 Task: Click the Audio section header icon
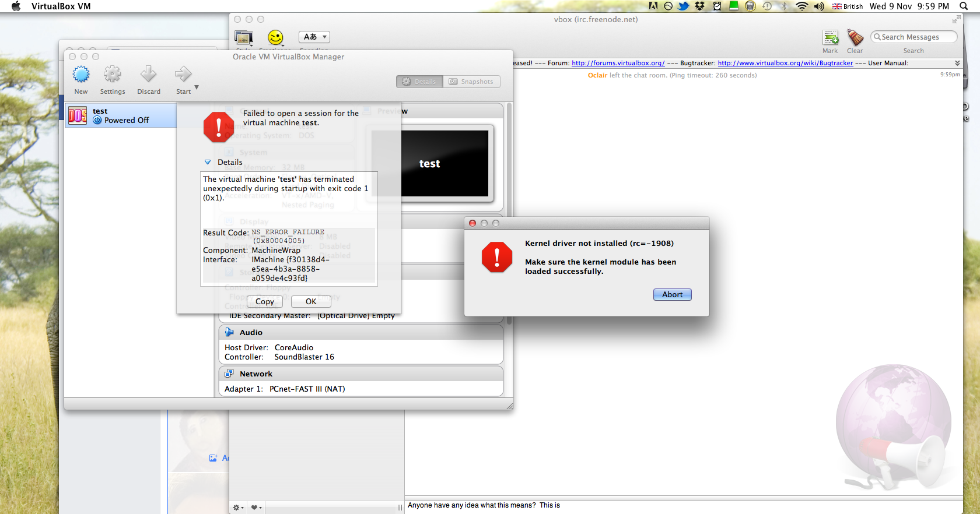click(x=230, y=332)
